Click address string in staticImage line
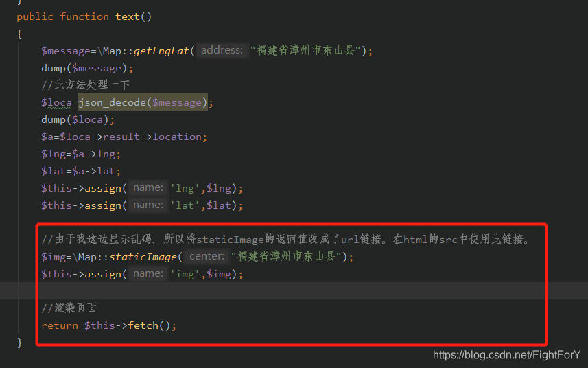The image size is (588, 368). 286,257
